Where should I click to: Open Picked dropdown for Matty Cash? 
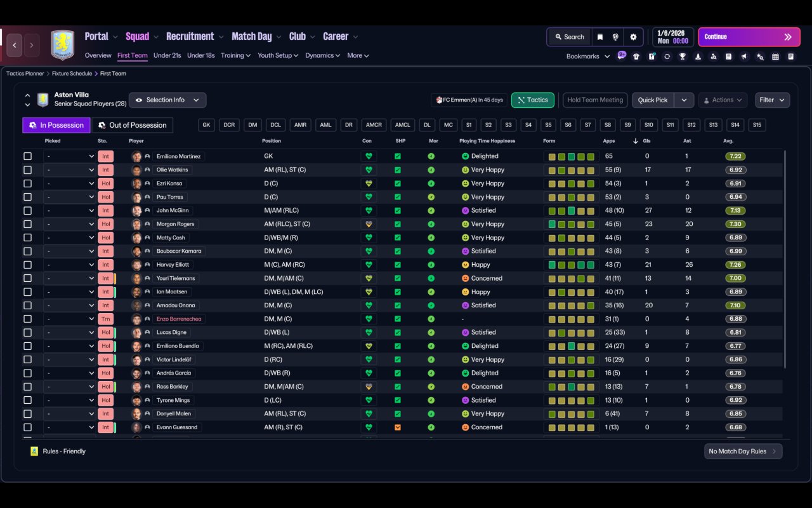click(69, 237)
